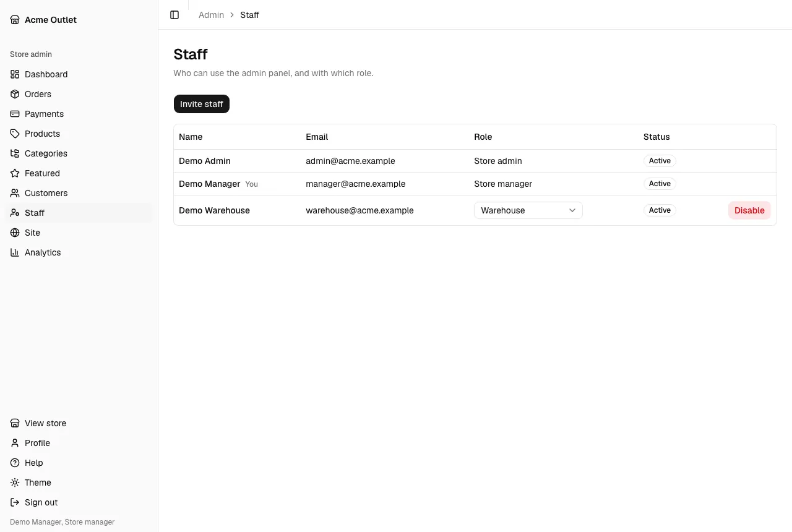Invite a new staff member
This screenshot has height=532, width=792.
click(x=202, y=104)
